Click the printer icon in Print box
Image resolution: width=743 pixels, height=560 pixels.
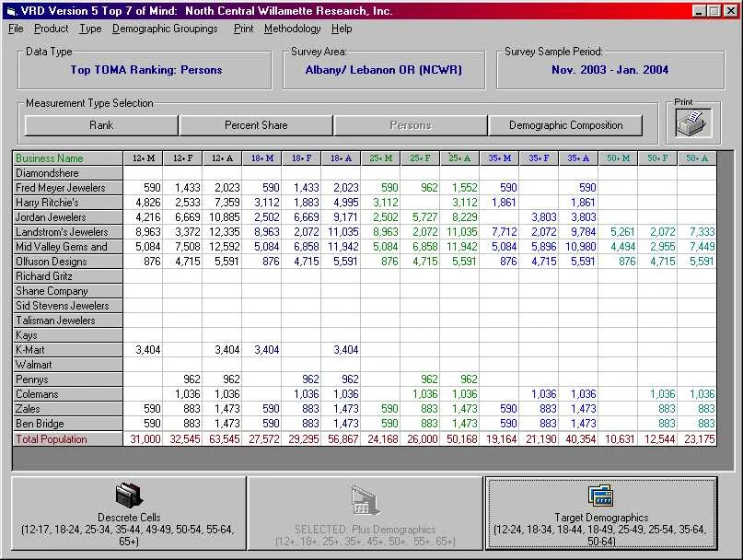[x=693, y=122]
